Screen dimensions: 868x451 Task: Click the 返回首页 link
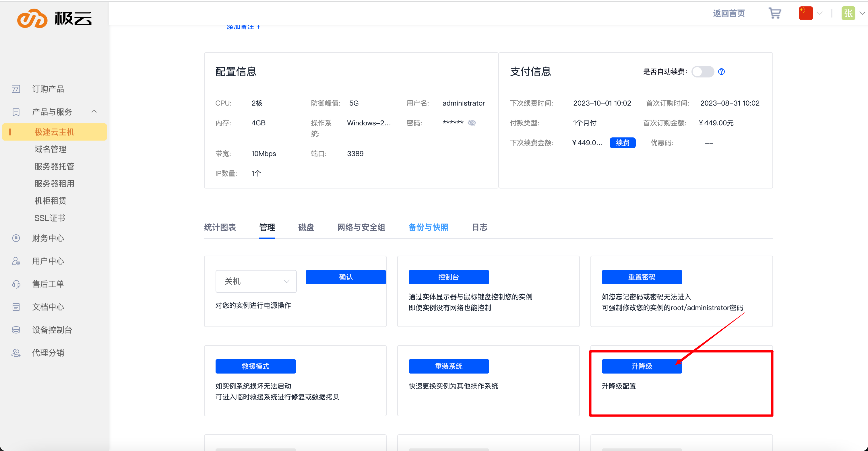(x=728, y=13)
